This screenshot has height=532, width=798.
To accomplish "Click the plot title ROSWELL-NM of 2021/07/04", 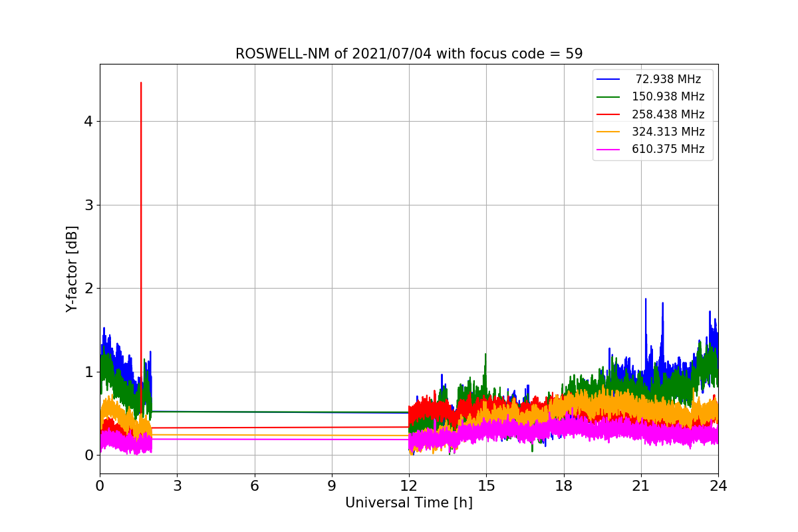I will [409, 54].
